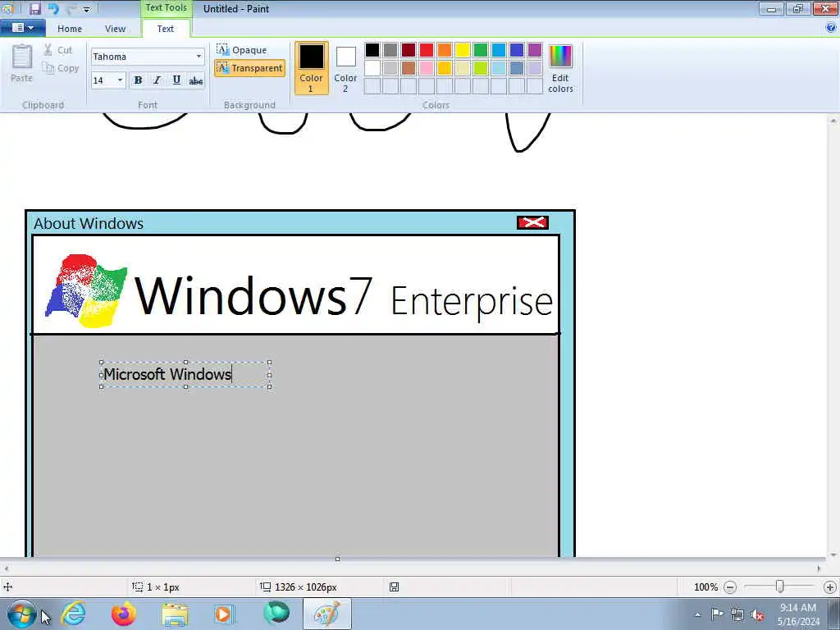The height and width of the screenshot is (630, 840).
Task: Click the Paste clipboard button
Action: [x=22, y=63]
